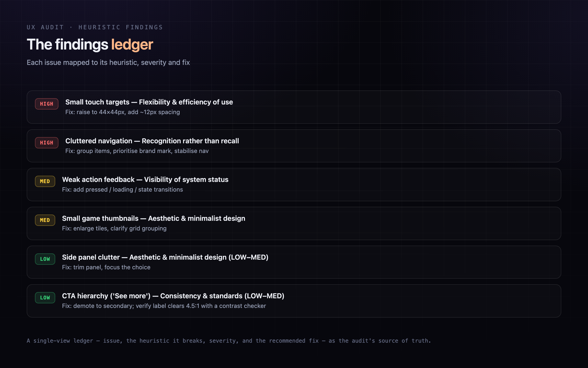Click the fix text about grouping nav items
Image resolution: width=588 pixels, height=368 pixels.
[x=137, y=151]
